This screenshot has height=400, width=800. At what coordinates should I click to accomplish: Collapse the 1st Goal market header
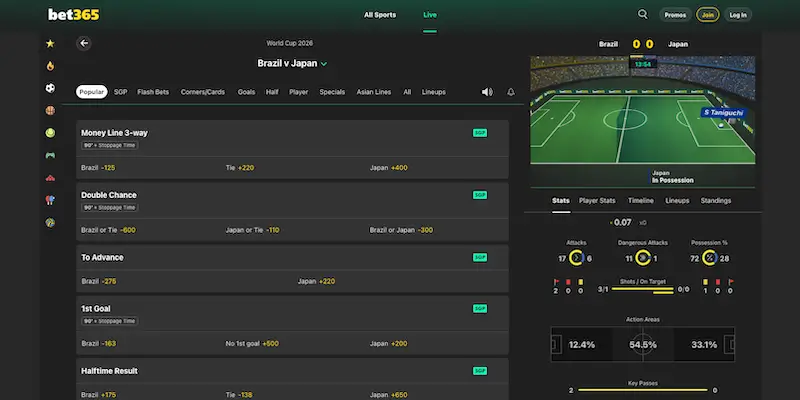coord(292,314)
